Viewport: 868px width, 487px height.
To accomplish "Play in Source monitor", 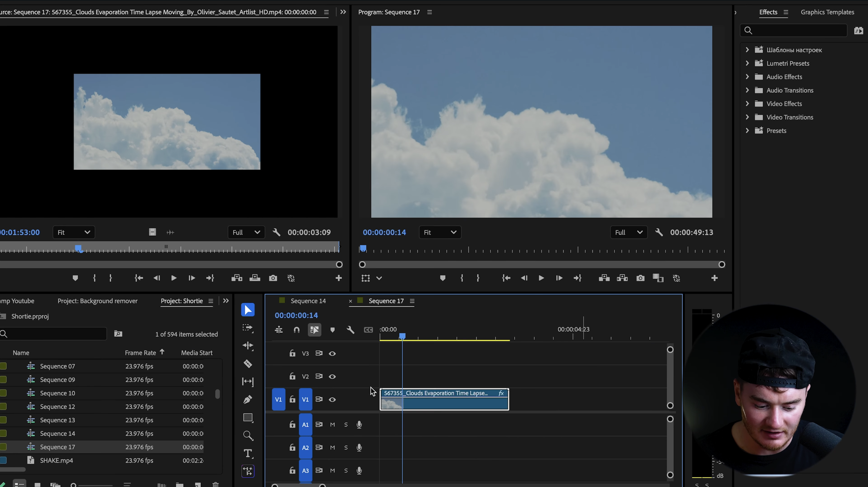I will tap(174, 278).
